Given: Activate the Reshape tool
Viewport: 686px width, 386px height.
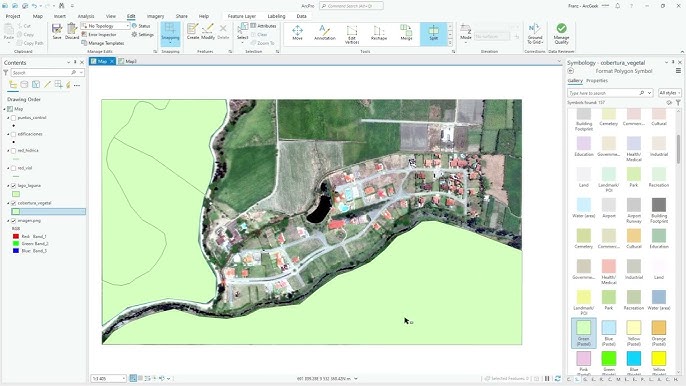Looking at the screenshot, I should point(379,33).
